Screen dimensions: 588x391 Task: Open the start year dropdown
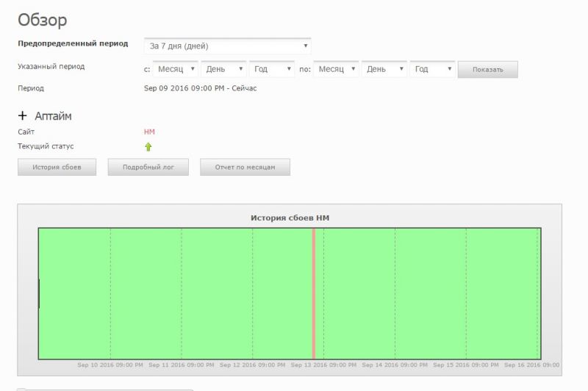pyautogui.click(x=272, y=69)
